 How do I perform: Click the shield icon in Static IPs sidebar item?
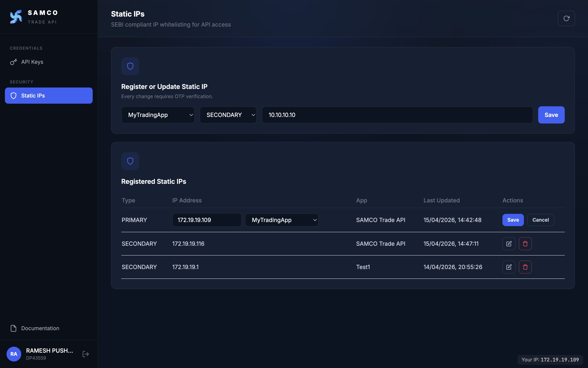point(14,96)
